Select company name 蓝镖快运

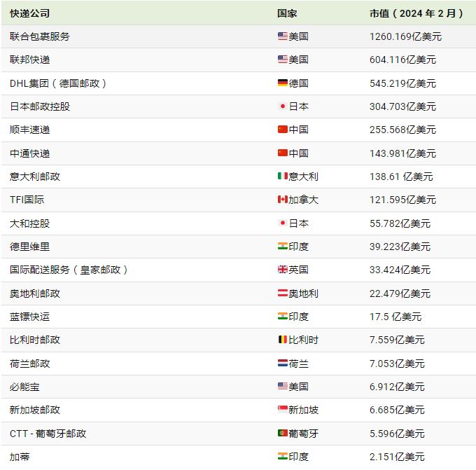29,317
